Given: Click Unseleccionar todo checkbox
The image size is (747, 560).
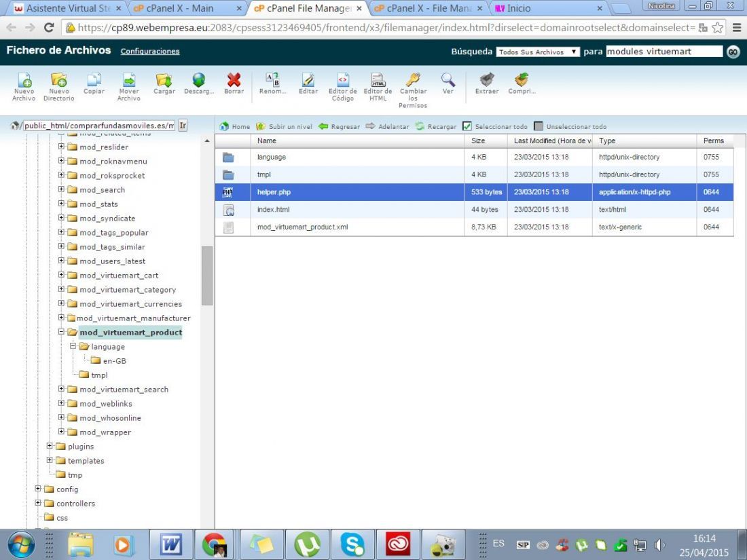Looking at the screenshot, I should click(x=539, y=126).
